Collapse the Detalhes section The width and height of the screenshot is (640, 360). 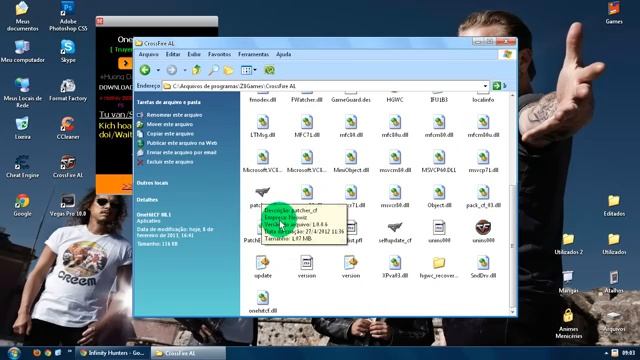coord(147,200)
